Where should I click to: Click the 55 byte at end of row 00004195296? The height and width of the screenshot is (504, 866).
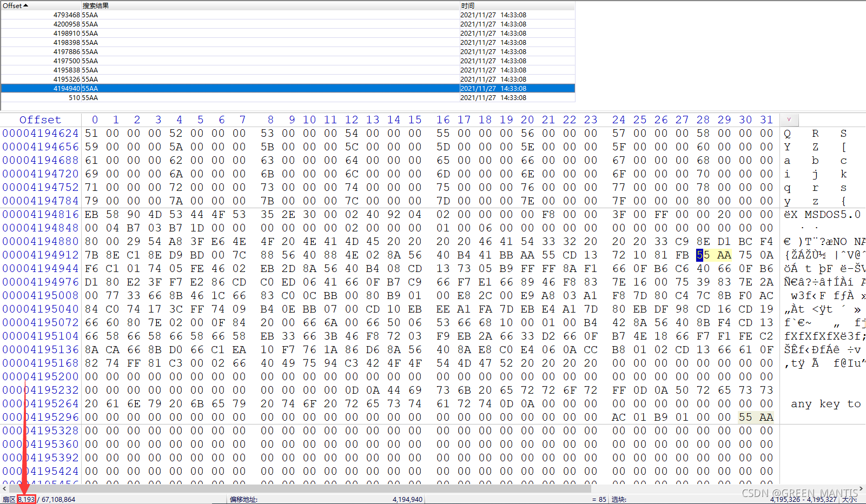pyautogui.click(x=745, y=417)
